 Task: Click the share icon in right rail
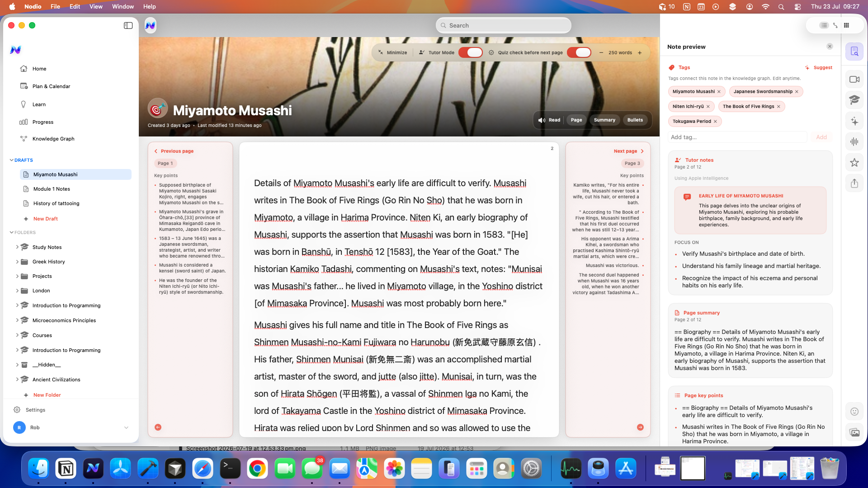854,183
